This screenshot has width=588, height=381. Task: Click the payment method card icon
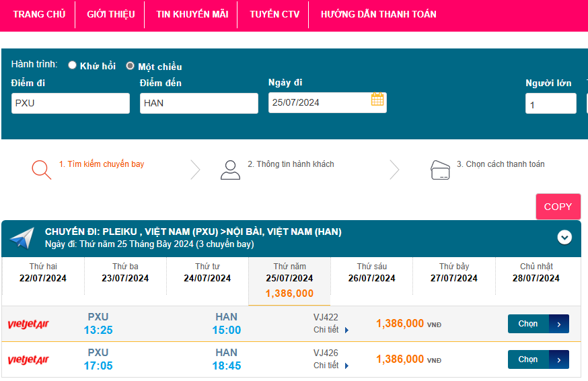(x=440, y=170)
